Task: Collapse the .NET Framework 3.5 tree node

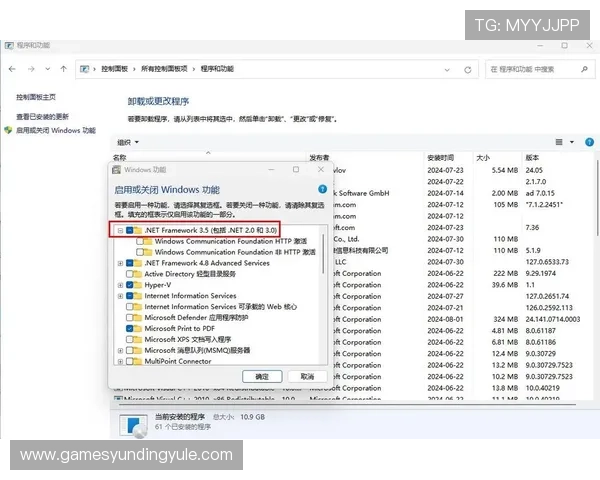Action: pos(120,230)
